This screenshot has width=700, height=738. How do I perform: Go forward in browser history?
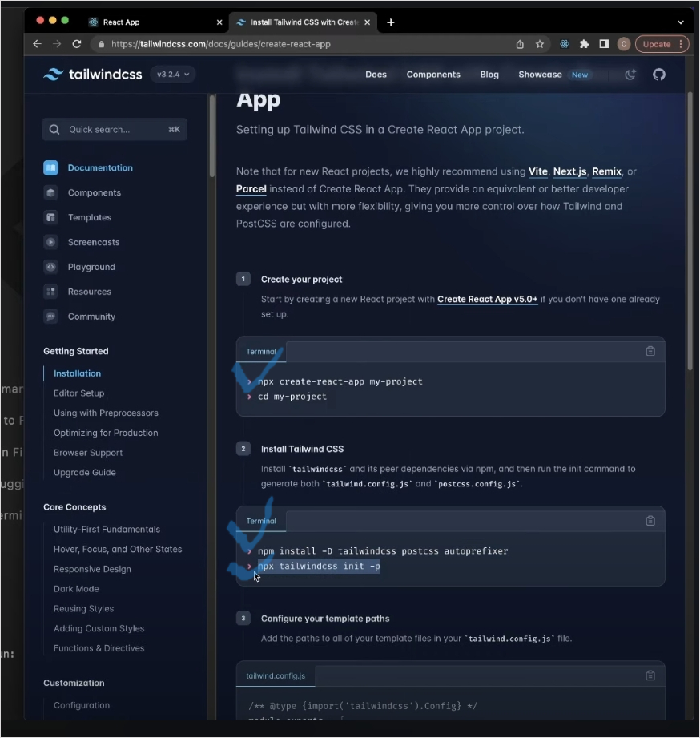[57, 44]
